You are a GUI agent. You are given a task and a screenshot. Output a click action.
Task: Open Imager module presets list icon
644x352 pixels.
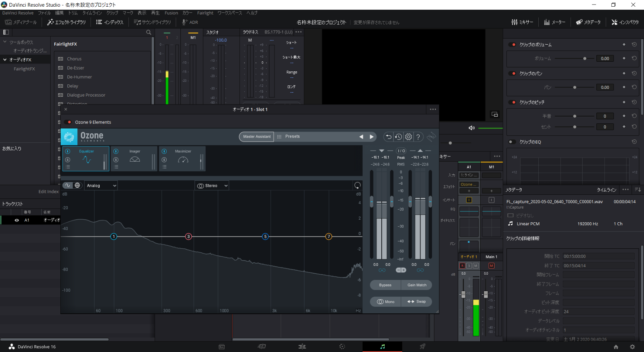pos(116,167)
